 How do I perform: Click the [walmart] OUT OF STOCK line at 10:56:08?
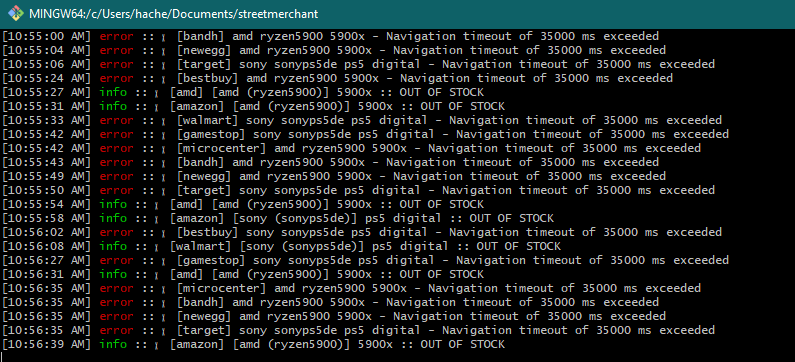281,246
